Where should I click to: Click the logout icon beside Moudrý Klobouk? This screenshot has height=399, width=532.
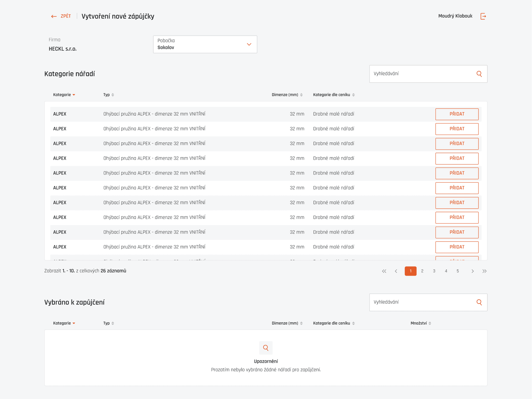coord(483,16)
